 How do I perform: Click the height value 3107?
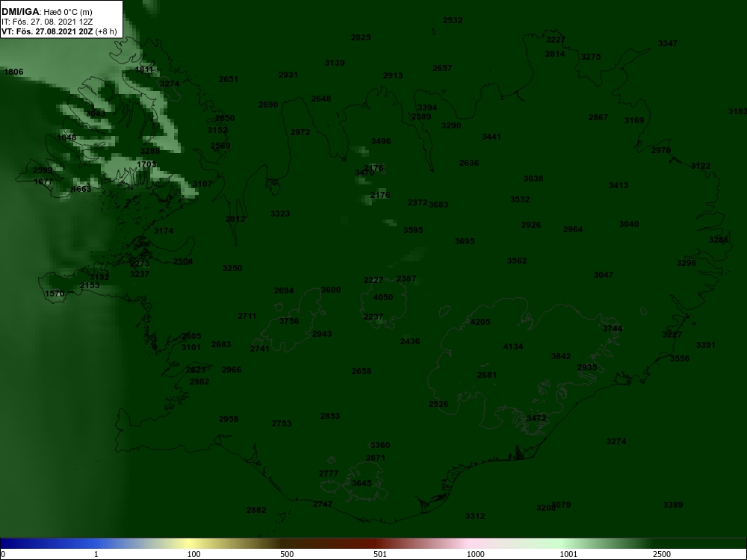click(202, 184)
